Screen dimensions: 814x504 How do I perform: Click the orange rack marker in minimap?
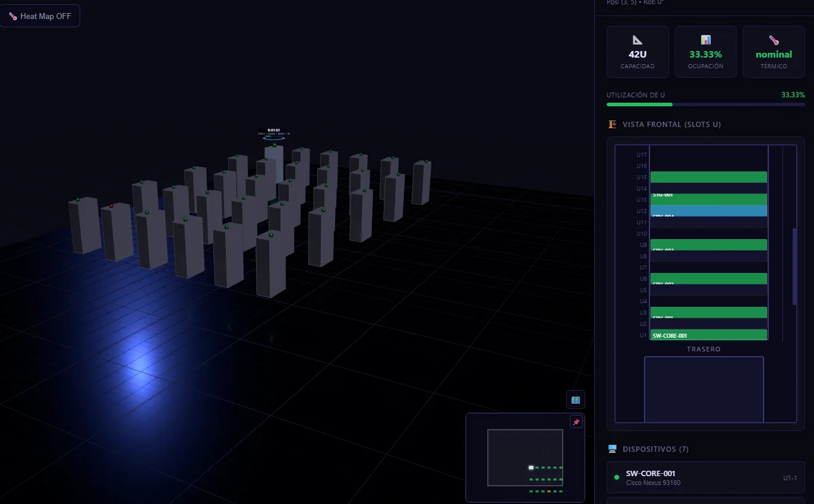[x=550, y=492]
